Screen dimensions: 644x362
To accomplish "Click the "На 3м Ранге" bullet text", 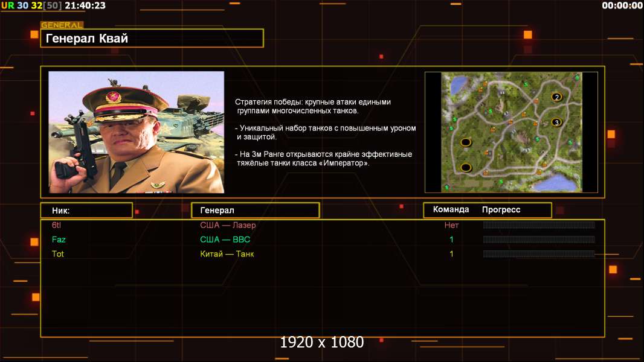I will (324, 159).
